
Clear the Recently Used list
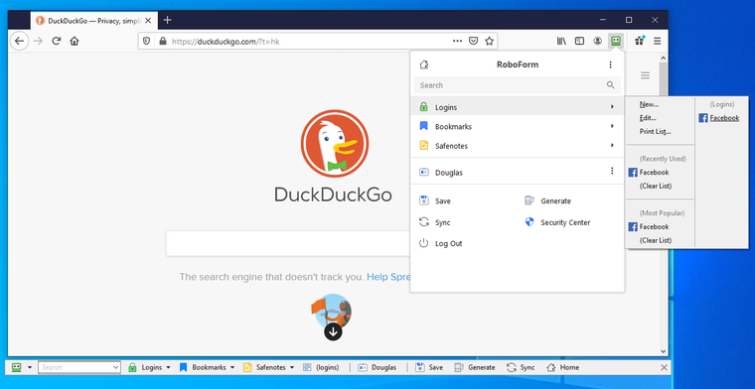(655, 186)
